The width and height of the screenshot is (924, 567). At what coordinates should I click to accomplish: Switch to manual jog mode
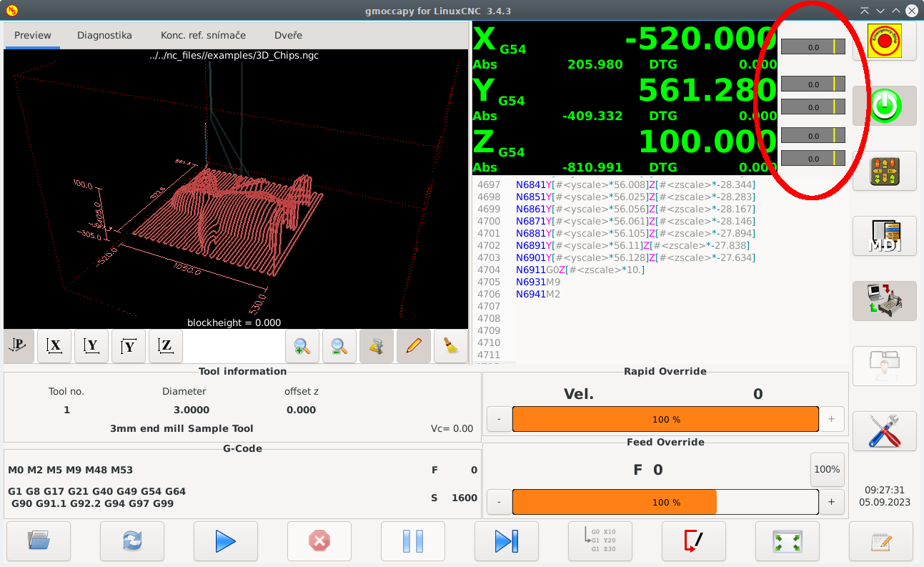(x=884, y=171)
